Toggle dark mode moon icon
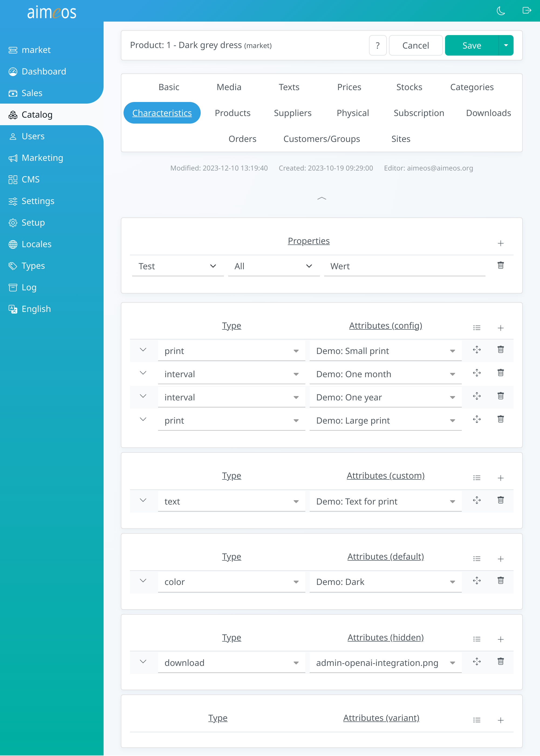540x756 pixels. point(501,11)
